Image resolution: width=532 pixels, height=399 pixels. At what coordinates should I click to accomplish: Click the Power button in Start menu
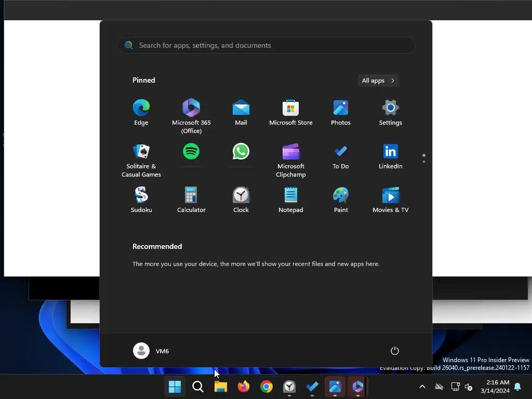tap(395, 351)
